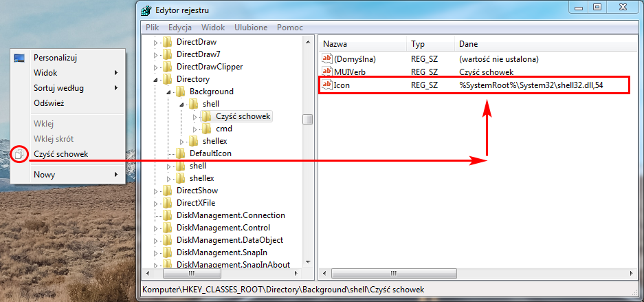Image resolution: width=644 pixels, height=302 pixels.
Task: Click the DefaultIcon folder icon
Action: pos(180,153)
